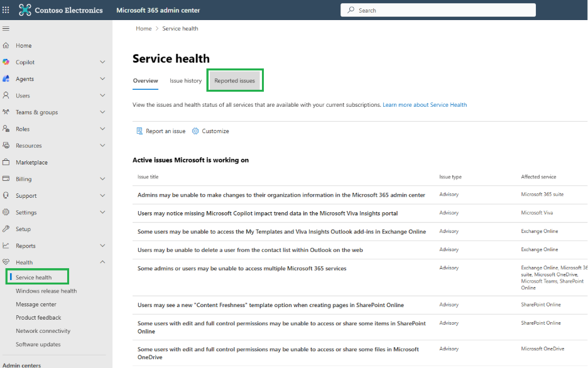Click the Affected service column header
Image resolution: width=588 pixels, height=368 pixels.
[x=538, y=177]
